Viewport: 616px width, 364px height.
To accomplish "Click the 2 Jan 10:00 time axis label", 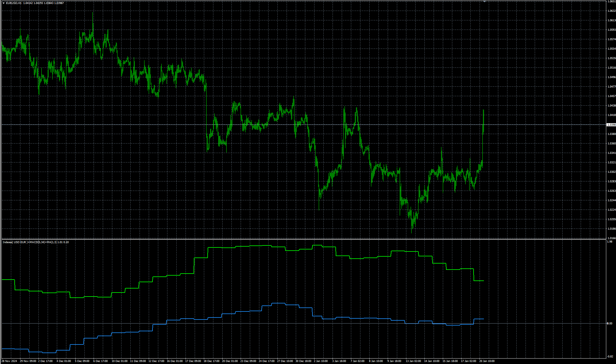I will pos(321,361).
